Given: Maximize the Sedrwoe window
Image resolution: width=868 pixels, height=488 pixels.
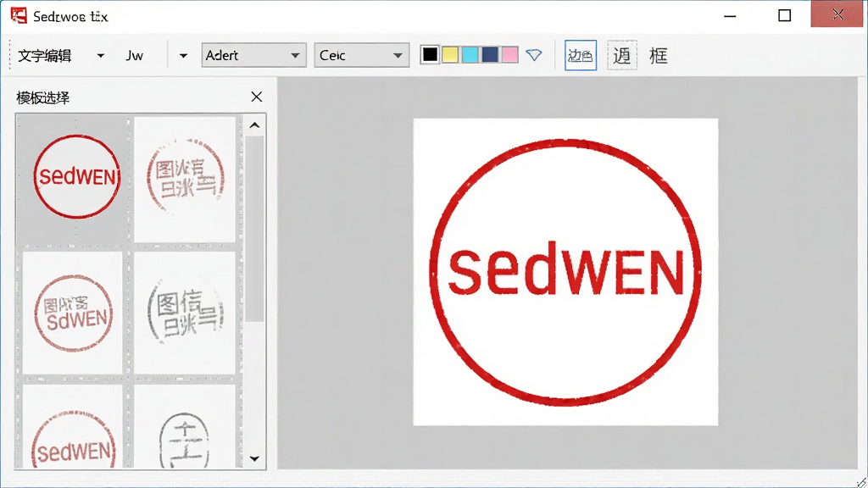Looking at the screenshot, I should [784, 15].
